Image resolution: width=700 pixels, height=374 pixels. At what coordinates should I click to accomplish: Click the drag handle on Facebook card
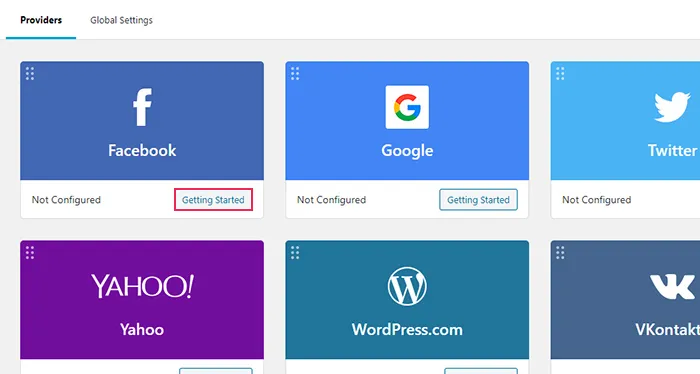pos(30,74)
